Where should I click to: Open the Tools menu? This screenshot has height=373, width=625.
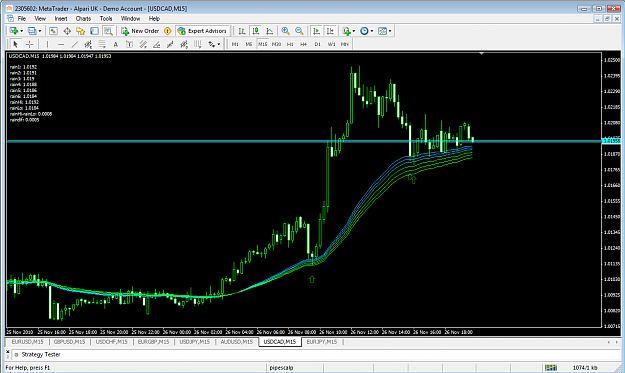click(106, 18)
